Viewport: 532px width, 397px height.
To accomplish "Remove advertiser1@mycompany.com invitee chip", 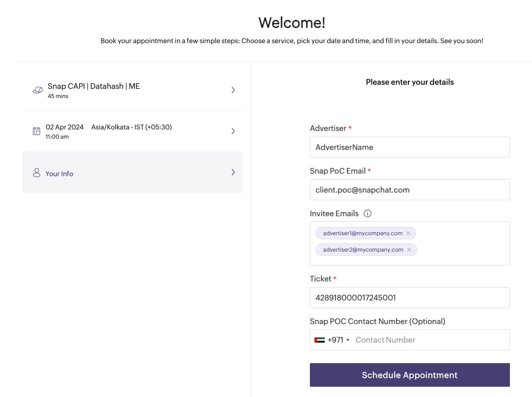I will tap(408, 233).
